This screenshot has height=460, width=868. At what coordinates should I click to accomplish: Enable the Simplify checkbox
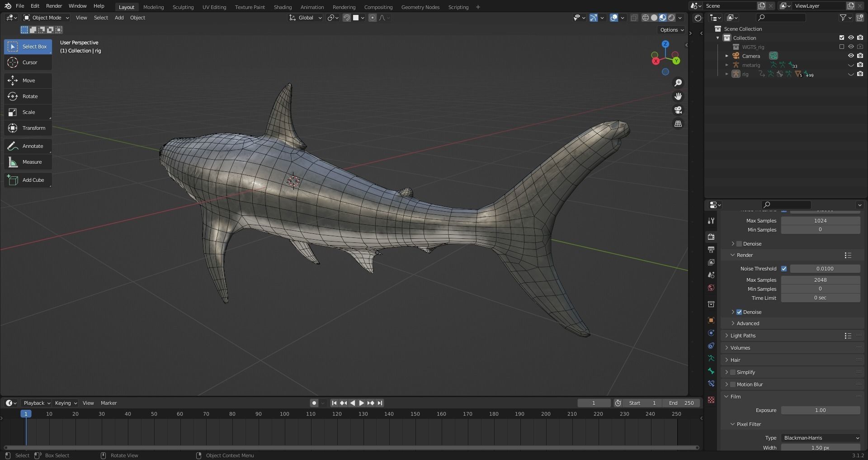click(x=733, y=372)
